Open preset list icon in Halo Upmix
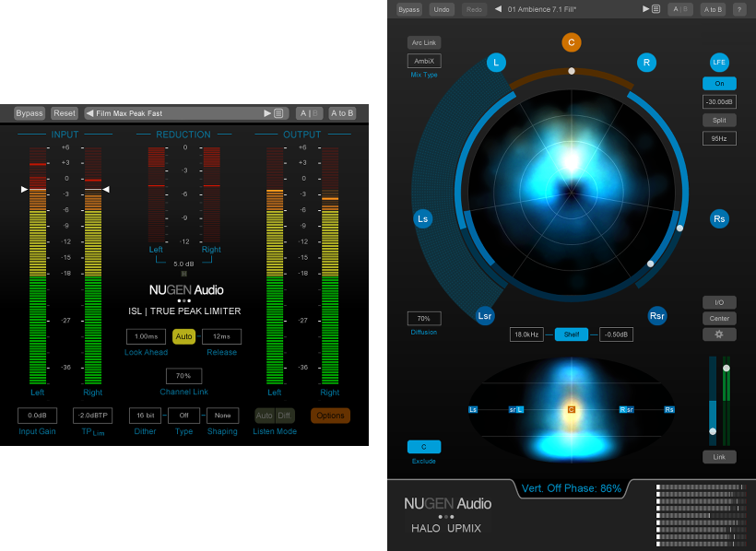Viewport: 756px width, 551px height. [x=656, y=9]
